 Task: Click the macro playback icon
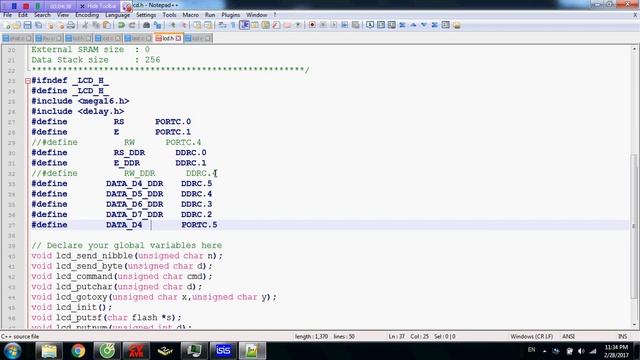(x=334, y=25)
